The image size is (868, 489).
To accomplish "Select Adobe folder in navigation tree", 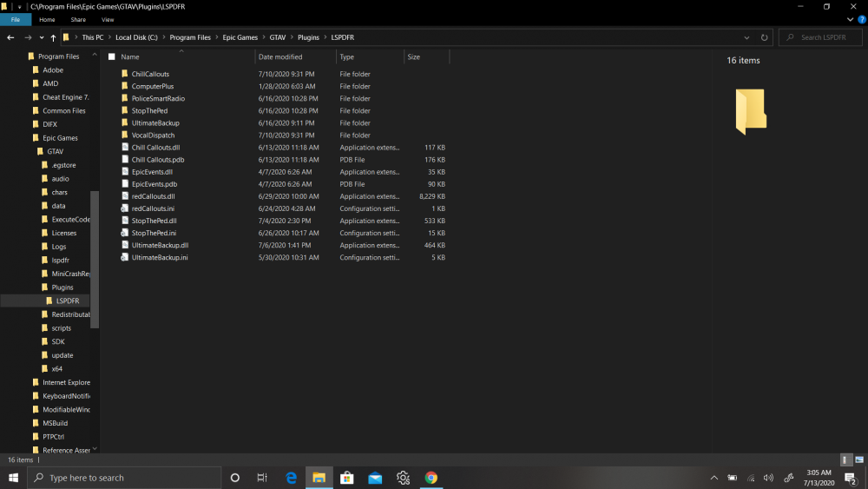I will pos(53,69).
